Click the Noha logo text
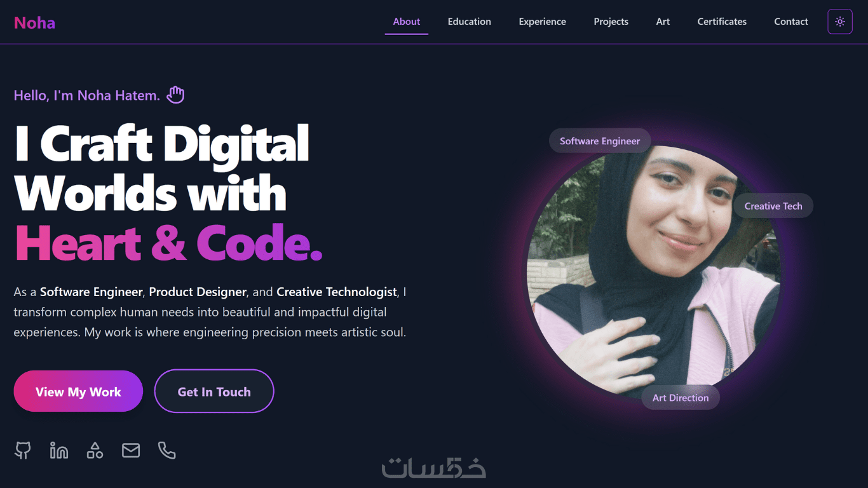 coord(34,23)
